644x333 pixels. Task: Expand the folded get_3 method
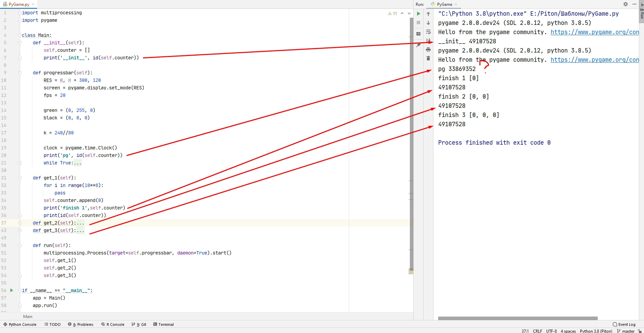(x=20, y=230)
